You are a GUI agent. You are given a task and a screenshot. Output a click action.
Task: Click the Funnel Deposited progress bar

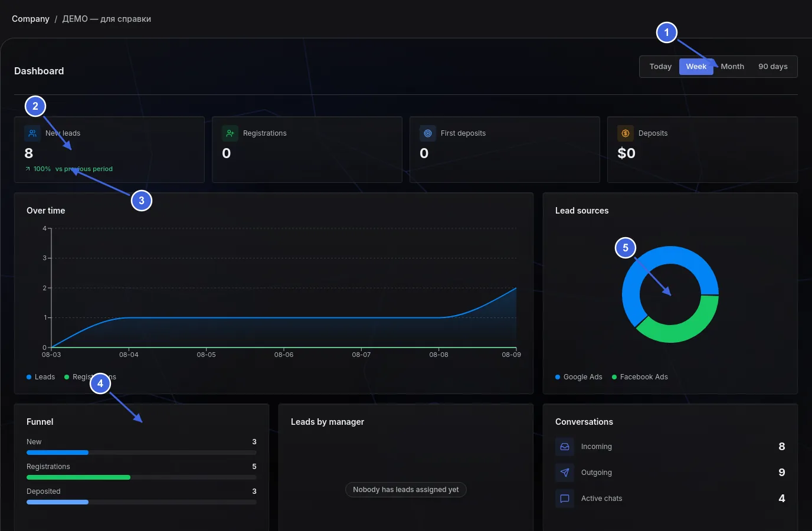[142, 502]
